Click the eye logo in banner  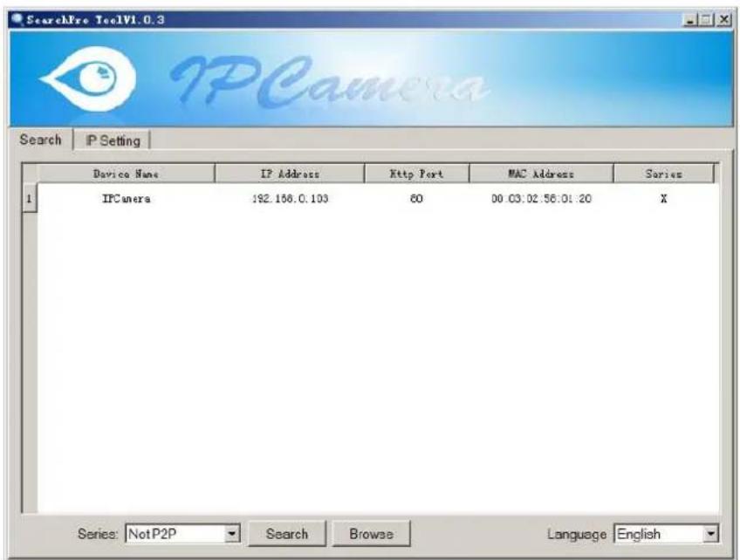[88, 79]
